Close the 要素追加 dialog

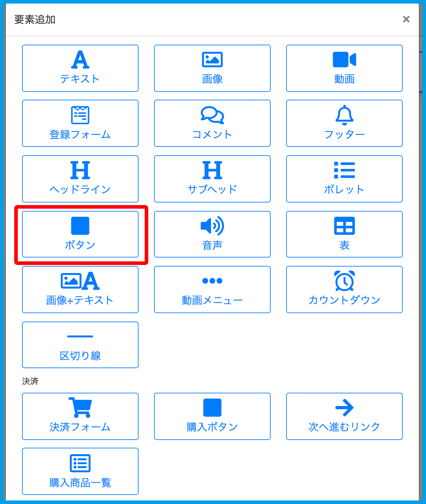406,19
